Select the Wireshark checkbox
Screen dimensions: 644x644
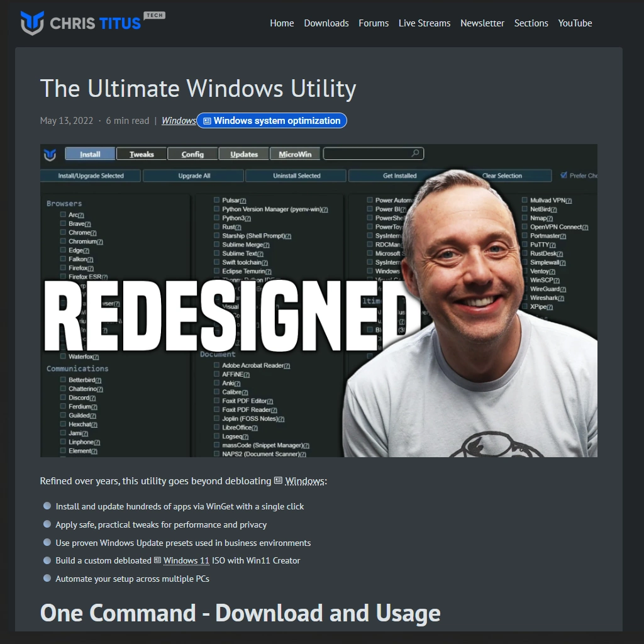coord(525,297)
